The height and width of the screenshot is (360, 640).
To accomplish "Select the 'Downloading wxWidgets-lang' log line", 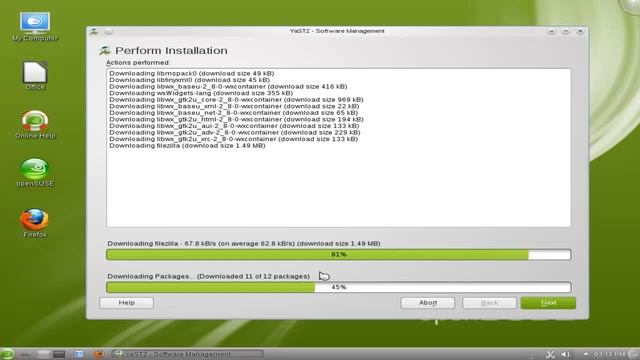I will (x=201, y=93).
